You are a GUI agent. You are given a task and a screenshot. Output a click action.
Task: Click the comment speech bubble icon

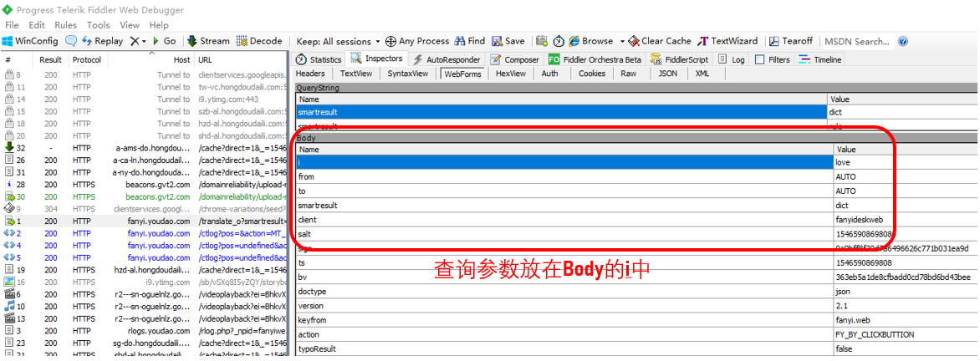(71, 41)
